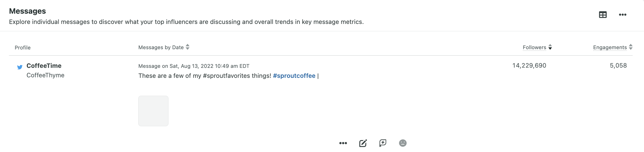Screen dimensions: 644x152
Task: Click the Followers column header
Action: (534, 47)
